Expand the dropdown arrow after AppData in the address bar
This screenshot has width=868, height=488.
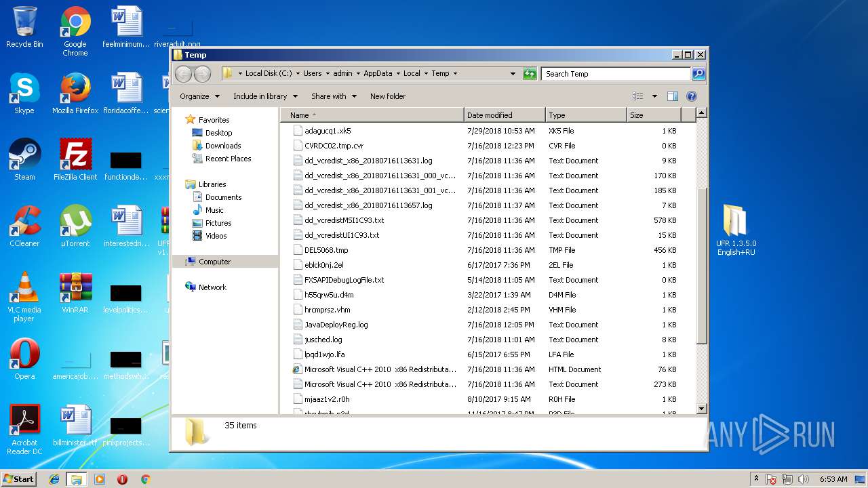(398, 74)
